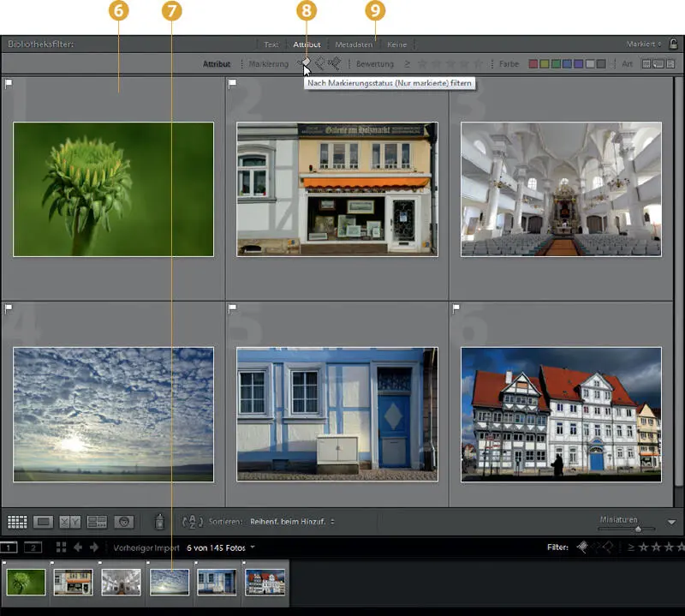This screenshot has height=616, width=685.
Task: Switch to Loupe view in the toolbar
Action: 44,522
